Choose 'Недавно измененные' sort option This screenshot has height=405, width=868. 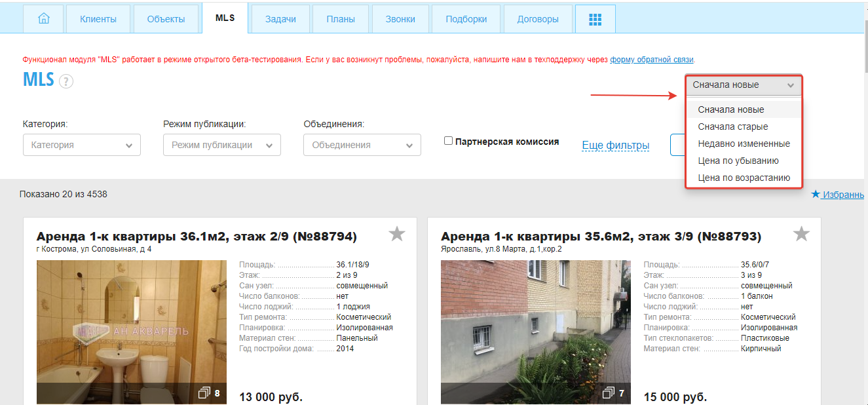tap(744, 144)
